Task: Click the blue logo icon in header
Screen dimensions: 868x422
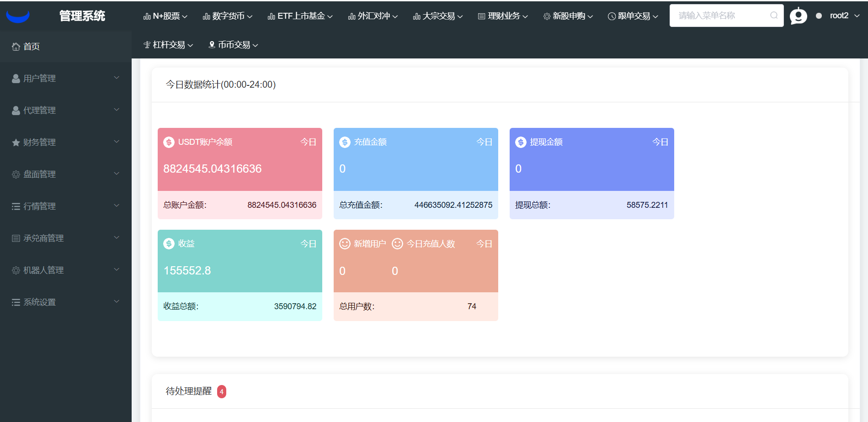Action: [x=18, y=16]
